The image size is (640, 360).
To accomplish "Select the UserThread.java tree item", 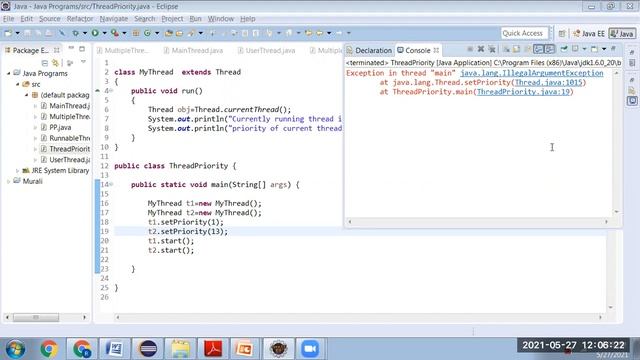I will [x=65, y=160].
